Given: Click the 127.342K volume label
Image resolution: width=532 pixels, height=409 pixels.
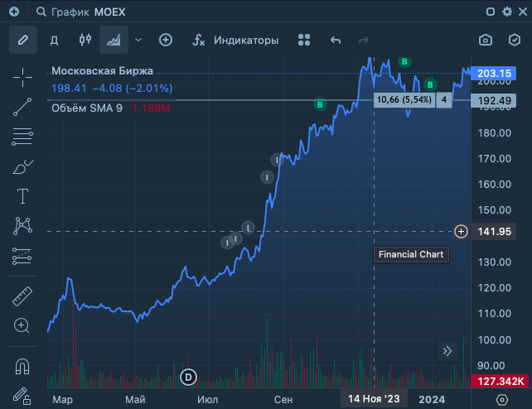Looking at the screenshot, I should coord(500,382).
